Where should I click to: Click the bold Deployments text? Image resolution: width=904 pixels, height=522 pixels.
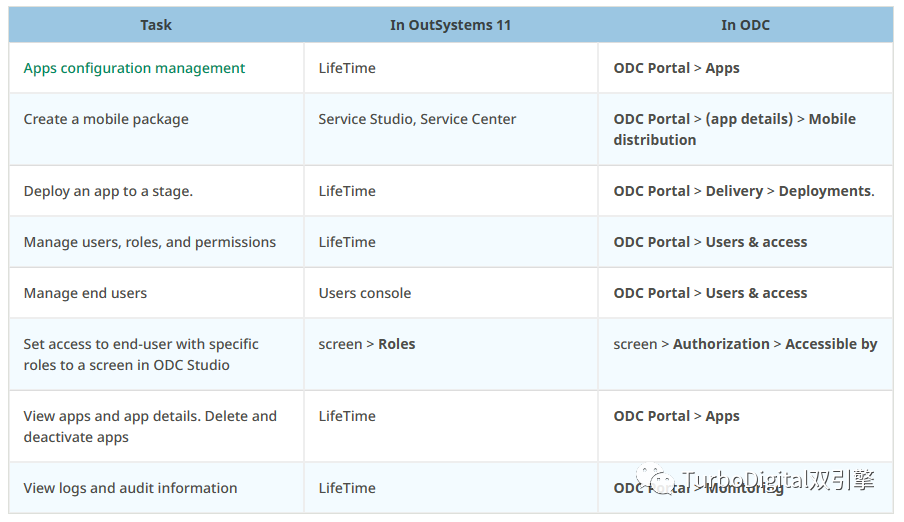[826, 191]
